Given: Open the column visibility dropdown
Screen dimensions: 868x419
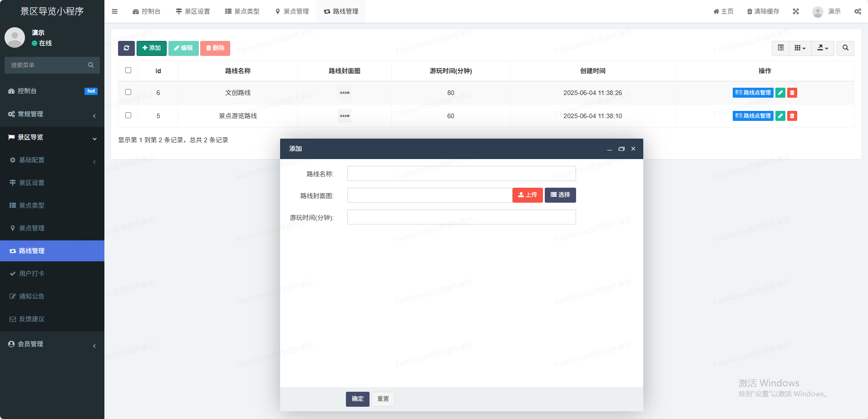Looking at the screenshot, I should click(x=800, y=48).
